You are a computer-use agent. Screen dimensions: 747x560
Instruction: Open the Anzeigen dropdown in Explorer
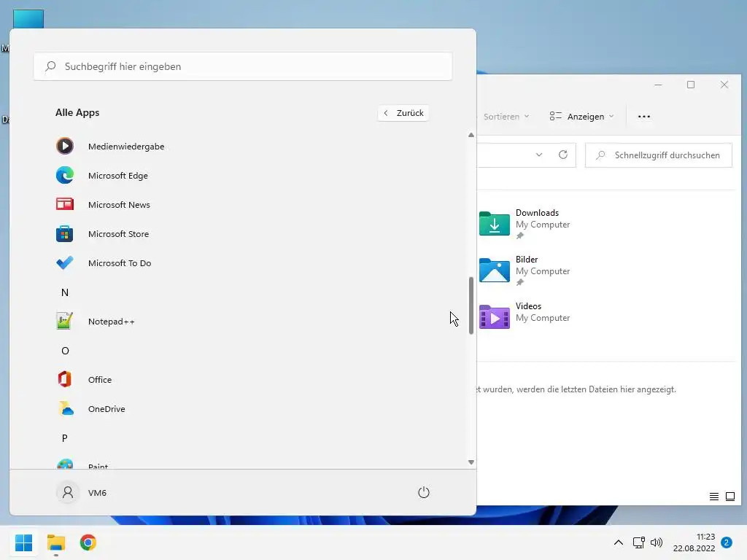coord(581,117)
